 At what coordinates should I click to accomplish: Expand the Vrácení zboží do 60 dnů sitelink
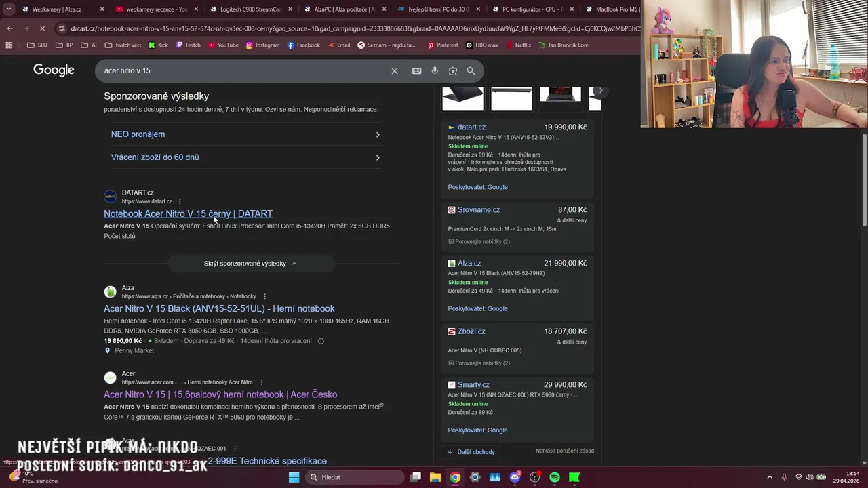[x=245, y=157]
